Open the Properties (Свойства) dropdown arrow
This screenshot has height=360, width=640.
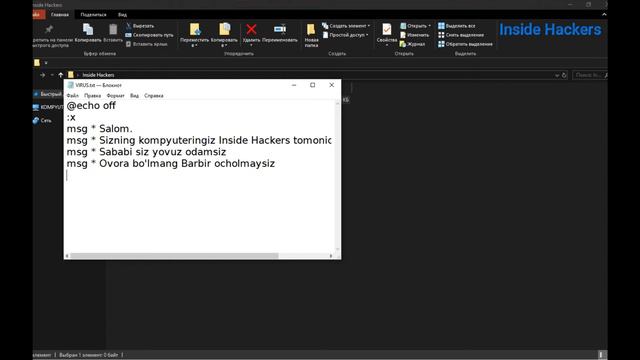387,45
